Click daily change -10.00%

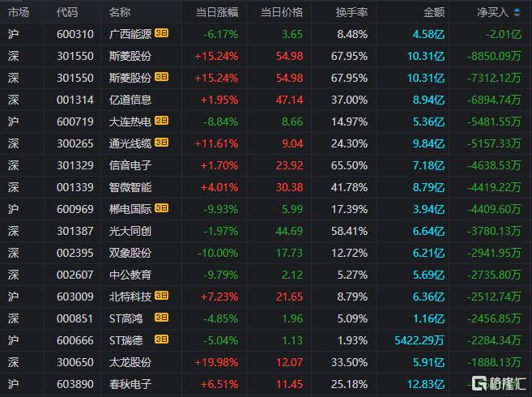coord(218,253)
